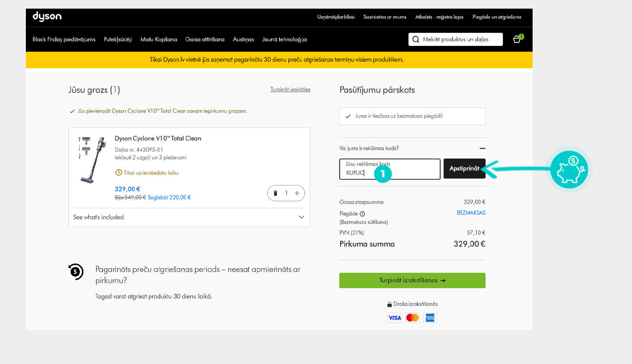632x364 pixels.
Task: Remove item using the trash icon
Action: click(x=275, y=193)
